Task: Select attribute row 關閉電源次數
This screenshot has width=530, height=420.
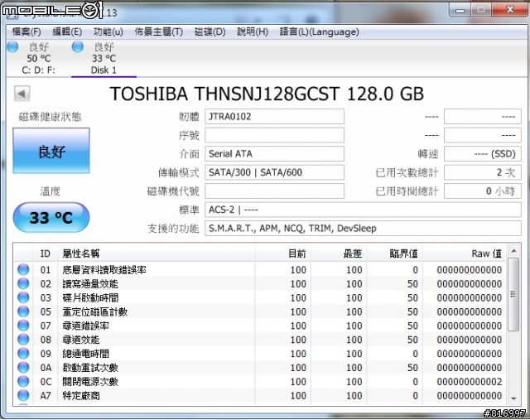Action: tap(260, 381)
